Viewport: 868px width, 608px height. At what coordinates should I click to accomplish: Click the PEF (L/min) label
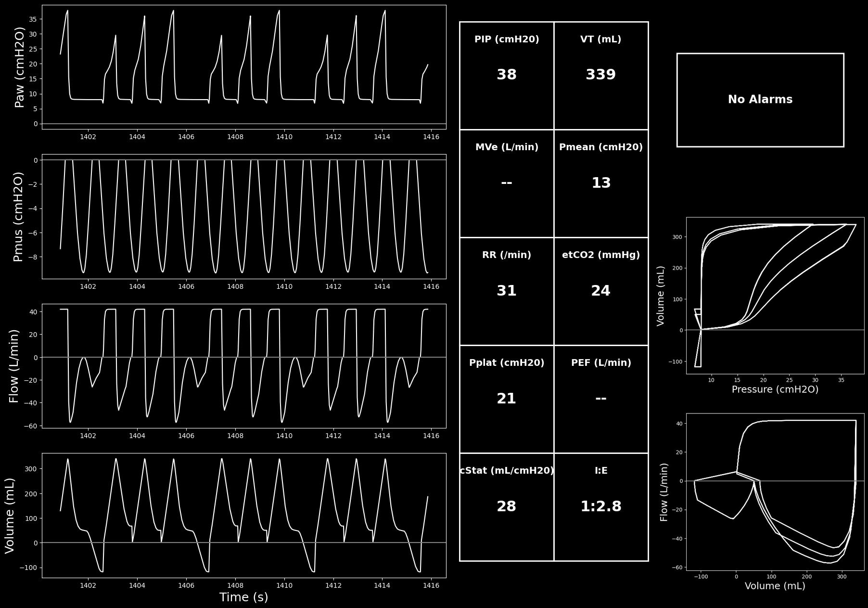point(601,363)
